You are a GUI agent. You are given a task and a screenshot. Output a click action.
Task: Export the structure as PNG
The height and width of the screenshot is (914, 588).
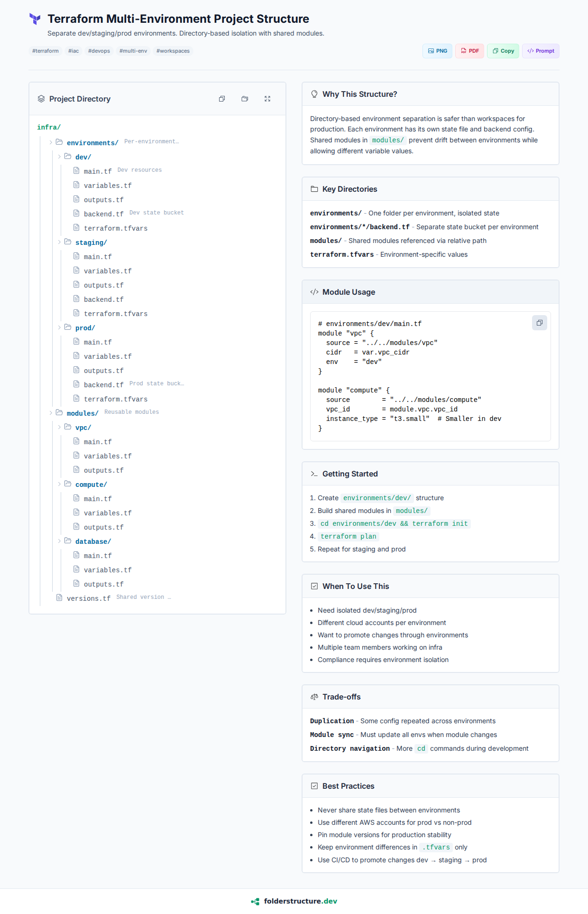(x=437, y=51)
